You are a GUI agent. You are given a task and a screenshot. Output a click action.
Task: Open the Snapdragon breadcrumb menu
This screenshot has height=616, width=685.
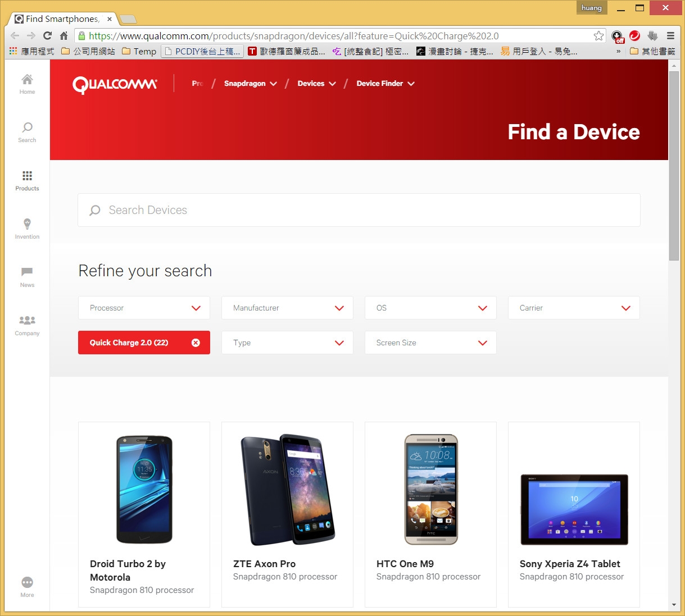pyautogui.click(x=251, y=84)
